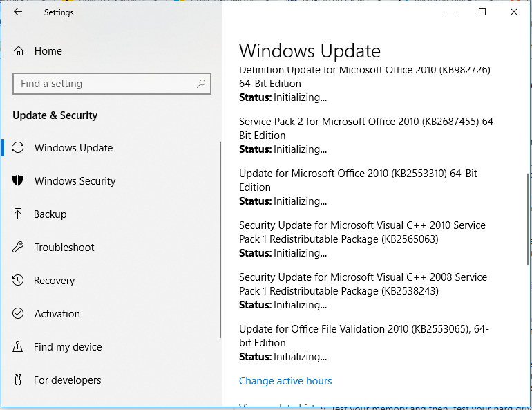Click the right pane vertical scrollbar thumb
The image size is (532, 410).
tap(528, 219)
